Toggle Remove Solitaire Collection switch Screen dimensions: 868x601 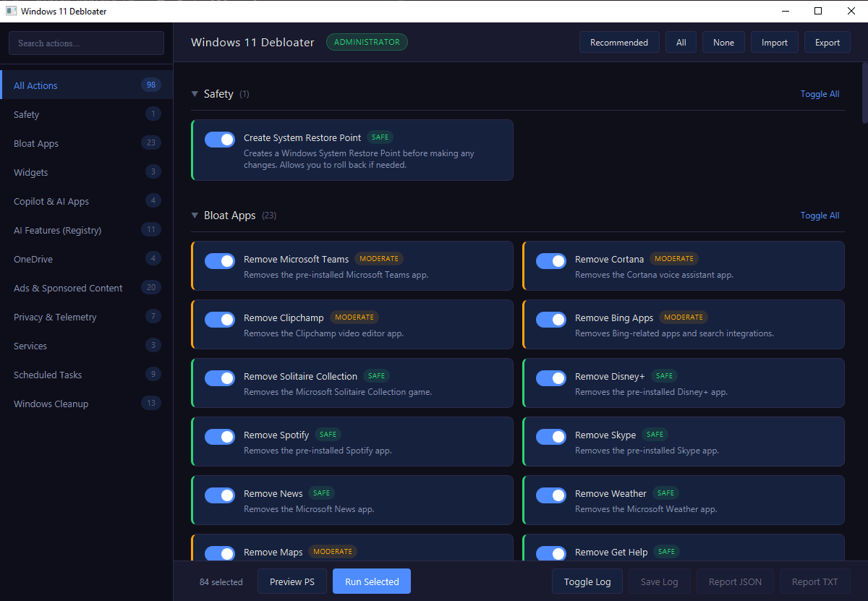click(220, 378)
